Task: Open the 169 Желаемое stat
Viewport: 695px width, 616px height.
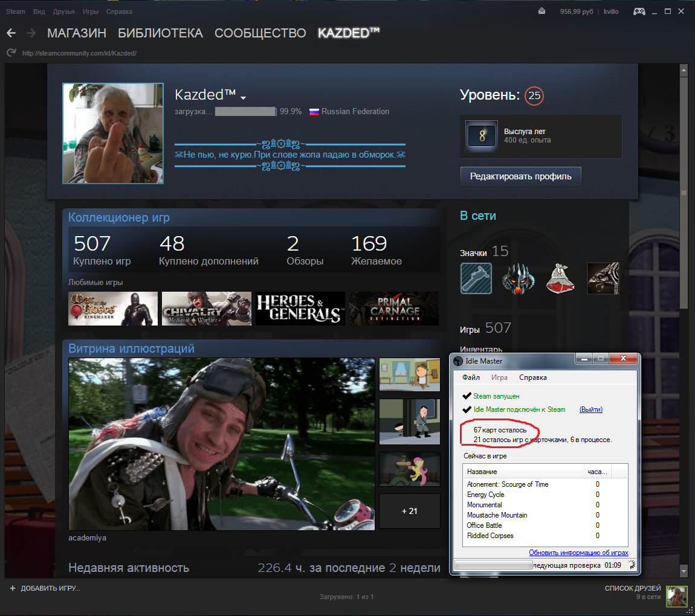Action: (377, 250)
